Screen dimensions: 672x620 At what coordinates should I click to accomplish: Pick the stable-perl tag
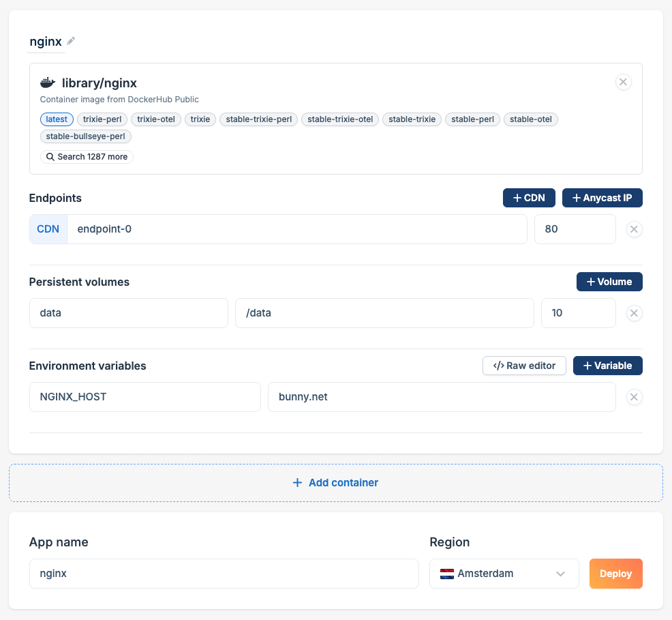pos(472,119)
